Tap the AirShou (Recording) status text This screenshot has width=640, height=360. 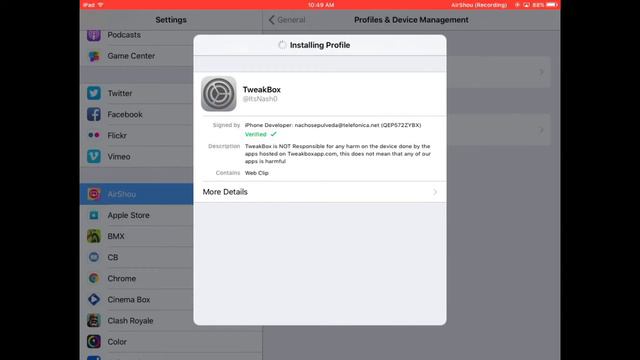(x=479, y=5)
